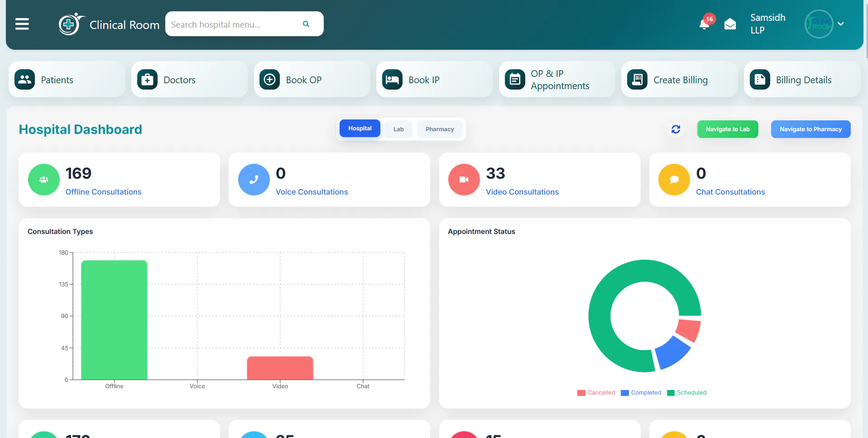Screen dimensions: 868x438
Task: Open Create Billing
Action: point(680,80)
